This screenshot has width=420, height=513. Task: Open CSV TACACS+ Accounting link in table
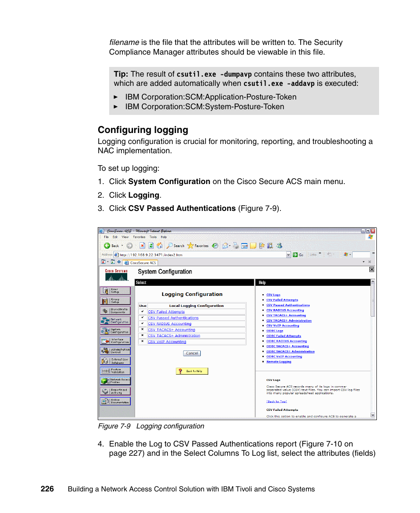click(x=171, y=330)
